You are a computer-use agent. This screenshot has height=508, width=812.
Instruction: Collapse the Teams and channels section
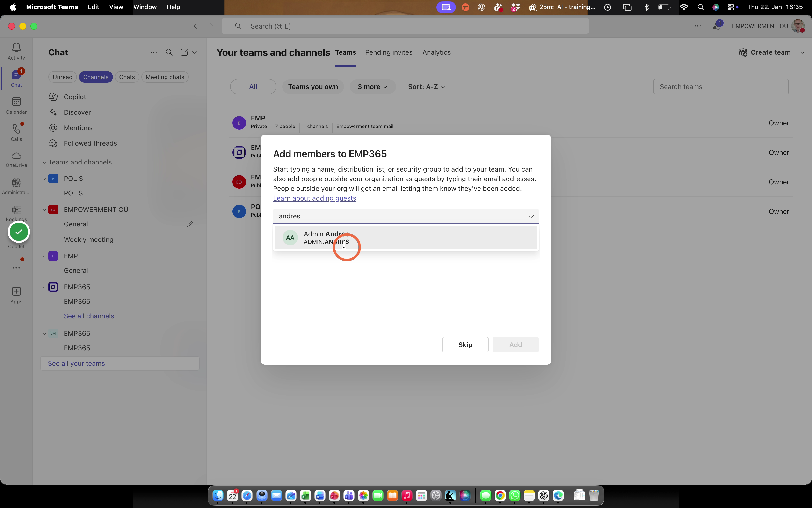[44, 162]
